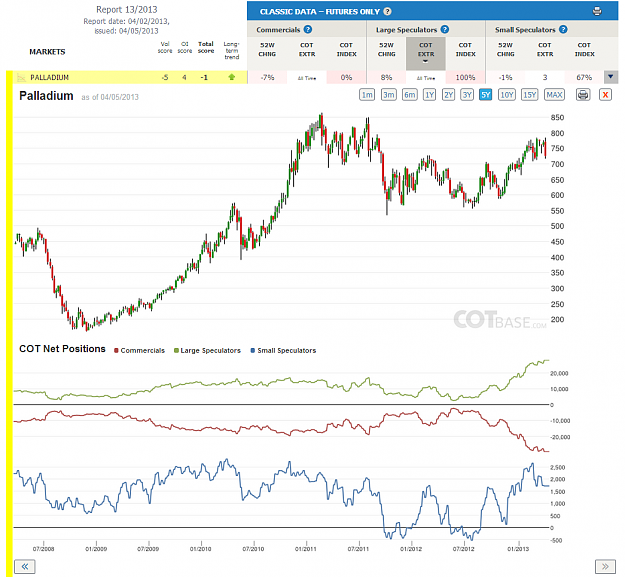Go to the previous chart page
Image resolution: width=625 pixels, height=577 pixels.
pos(25,566)
